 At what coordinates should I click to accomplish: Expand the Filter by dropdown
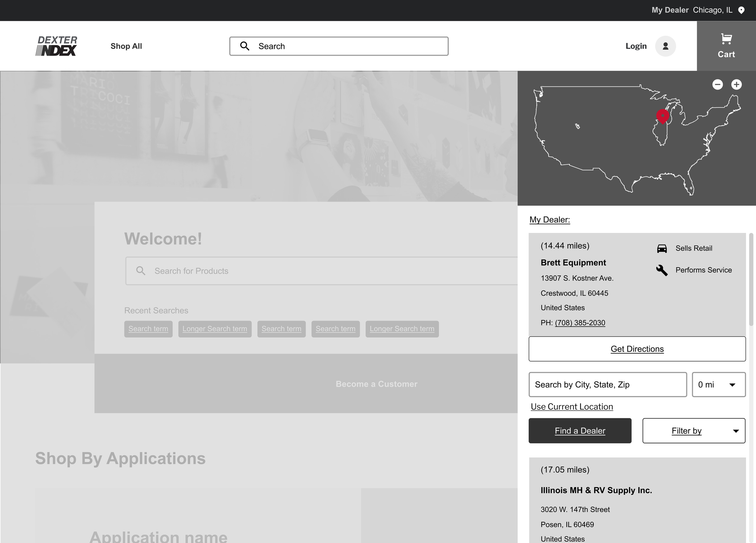tap(693, 431)
